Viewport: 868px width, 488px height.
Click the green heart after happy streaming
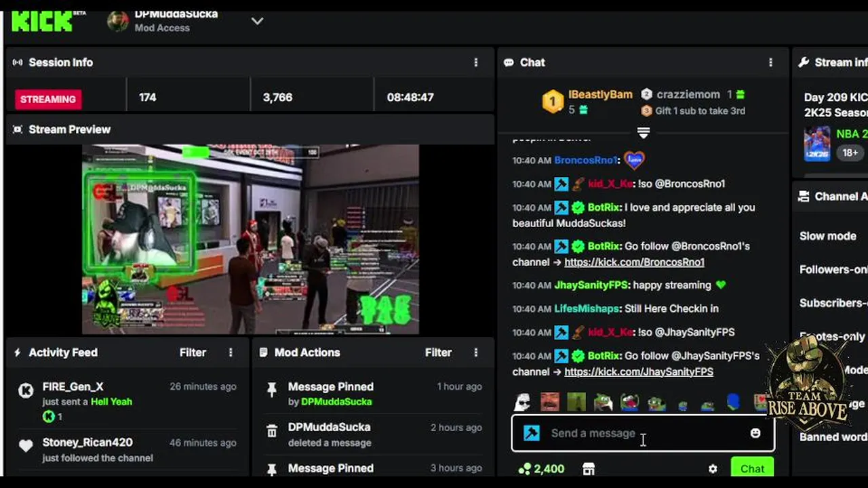coord(721,285)
